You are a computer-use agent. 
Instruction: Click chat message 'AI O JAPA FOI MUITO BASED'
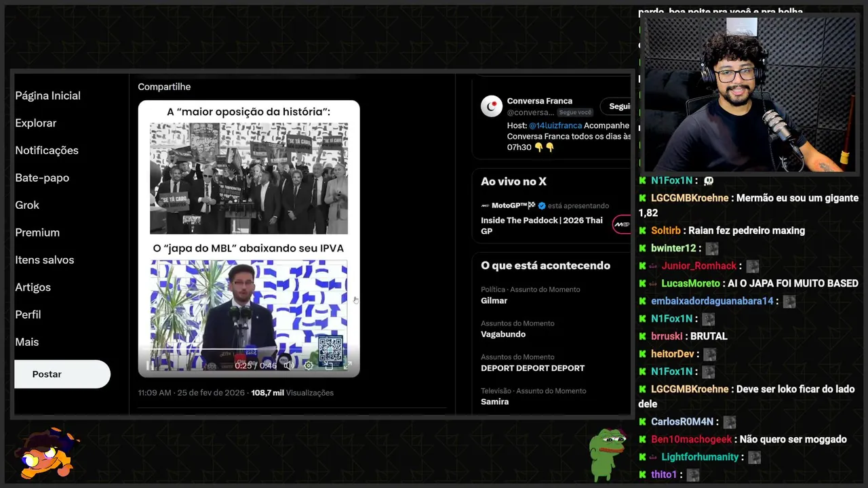[793, 283]
